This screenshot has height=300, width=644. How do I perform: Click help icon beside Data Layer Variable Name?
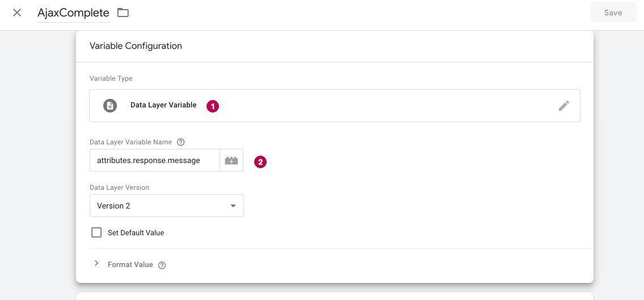tap(180, 142)
